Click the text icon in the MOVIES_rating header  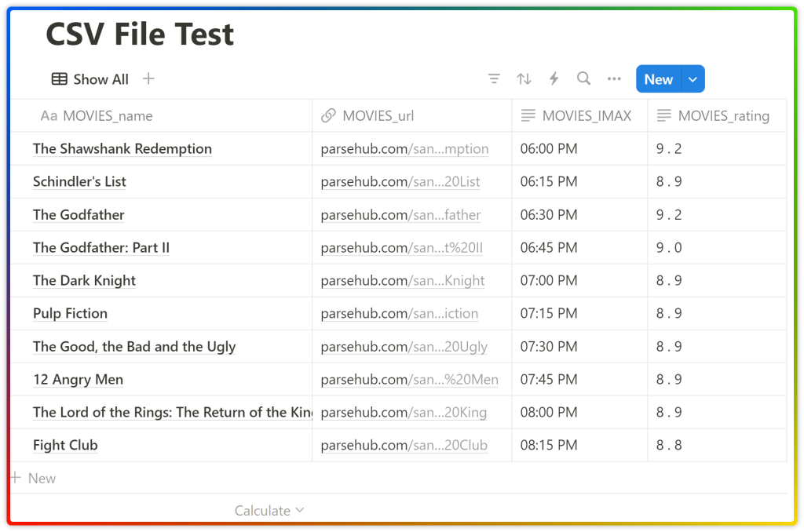coord(664,116)
